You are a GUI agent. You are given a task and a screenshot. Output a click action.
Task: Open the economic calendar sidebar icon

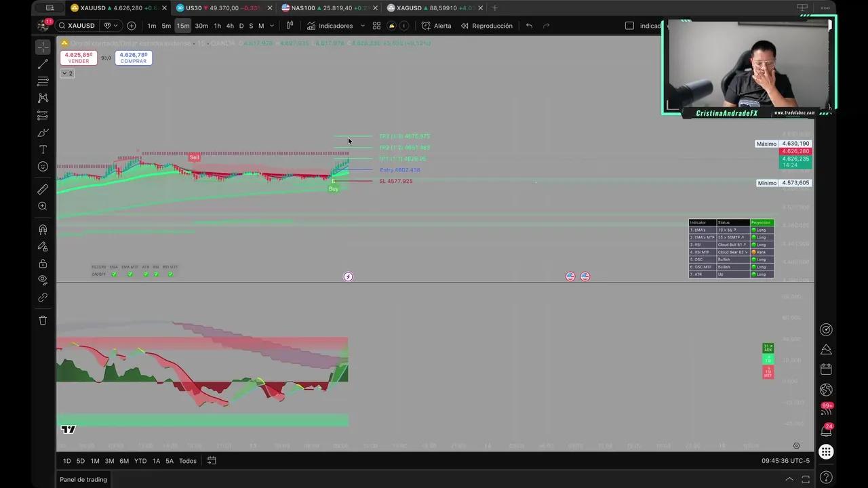[826, 369]
